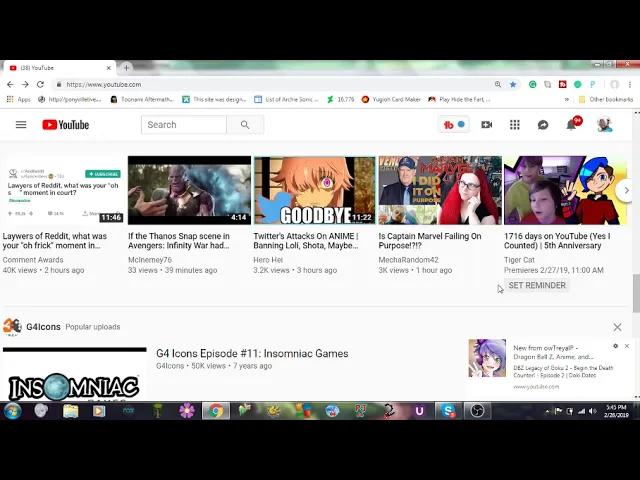
Task: Open the Twitter's Attacks On ANIME thumbnail
Action: [x=315, y=190]
